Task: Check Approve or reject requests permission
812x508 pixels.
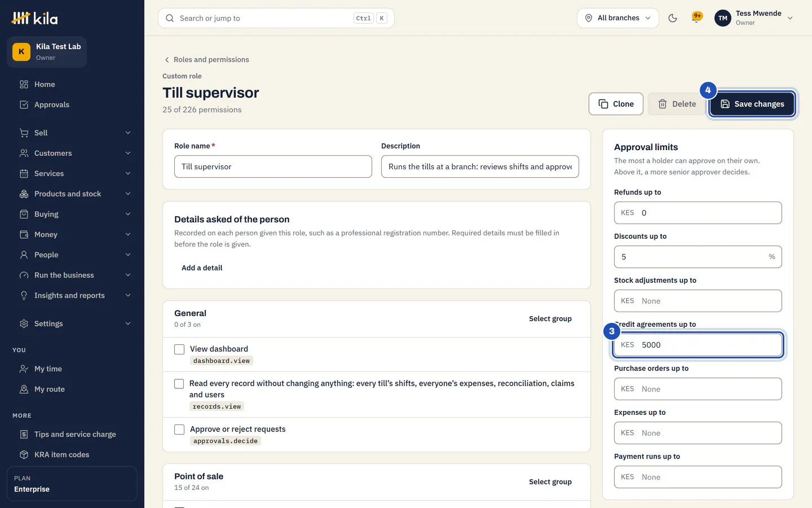Action: pos(179,430)
